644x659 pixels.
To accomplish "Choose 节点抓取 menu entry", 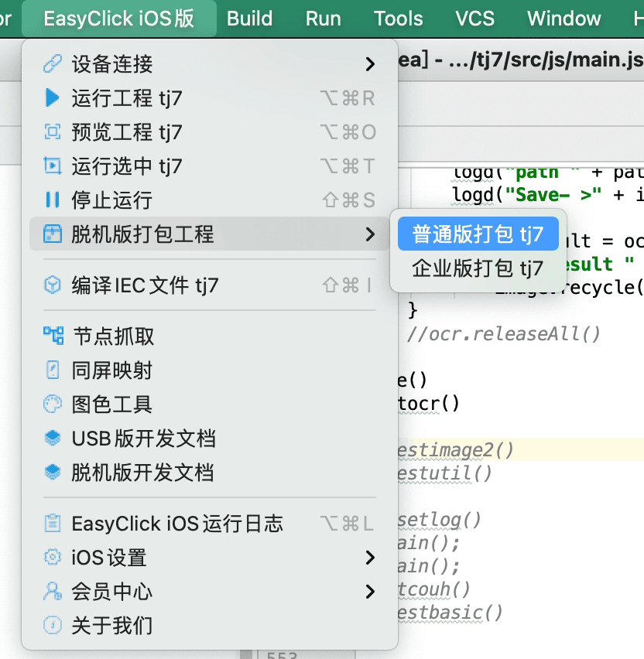I will [210, 336].
